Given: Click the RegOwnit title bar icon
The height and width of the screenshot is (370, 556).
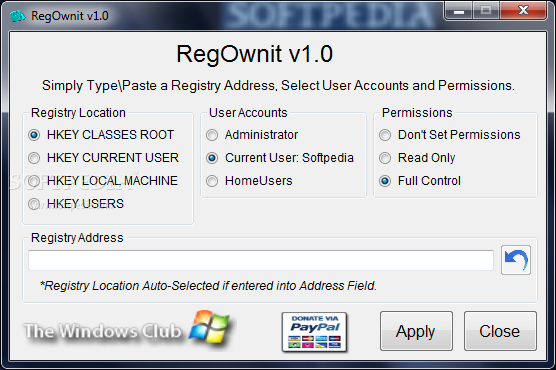Looking at the screenshot, I should pos(18,16).
